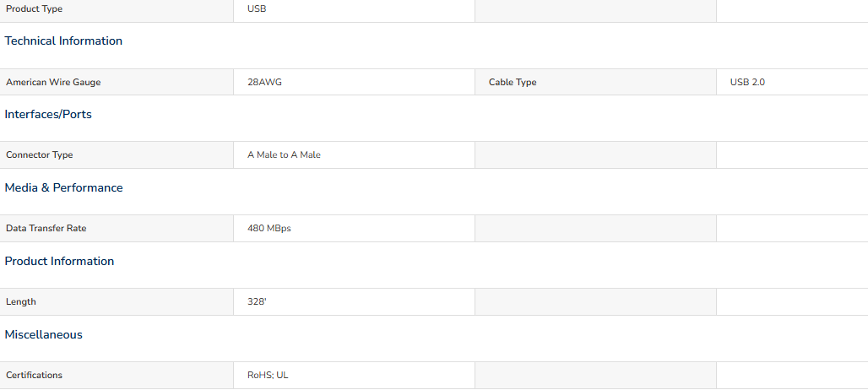Click the empty cell beside Connector Type value
This screenshot has height=390, width=868.
[x=595, y=154]
